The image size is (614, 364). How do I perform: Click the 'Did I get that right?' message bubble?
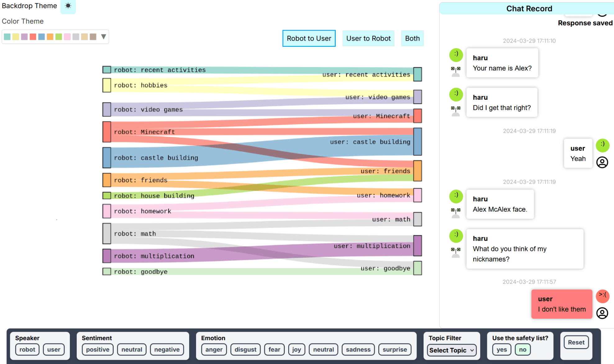[502, 102]
